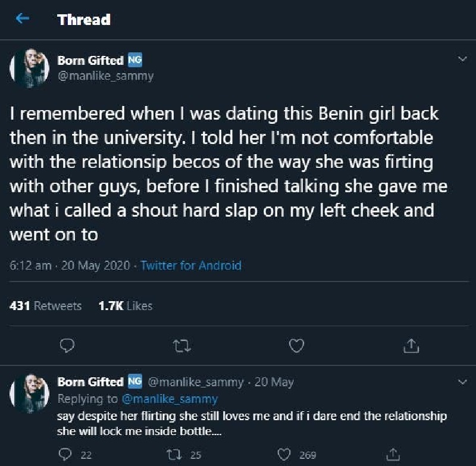Open Born Gifted profile picture on main tweet
Viewport: 476px width, 466px height.
[30, 67]
